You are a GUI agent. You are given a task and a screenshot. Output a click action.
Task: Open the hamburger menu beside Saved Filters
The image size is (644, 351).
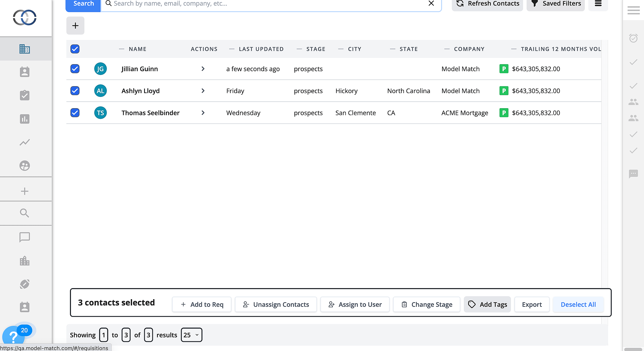click(598, 4)
